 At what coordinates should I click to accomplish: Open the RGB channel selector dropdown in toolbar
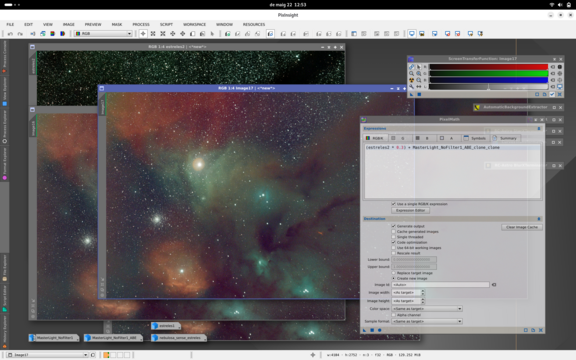pos(103,34)
